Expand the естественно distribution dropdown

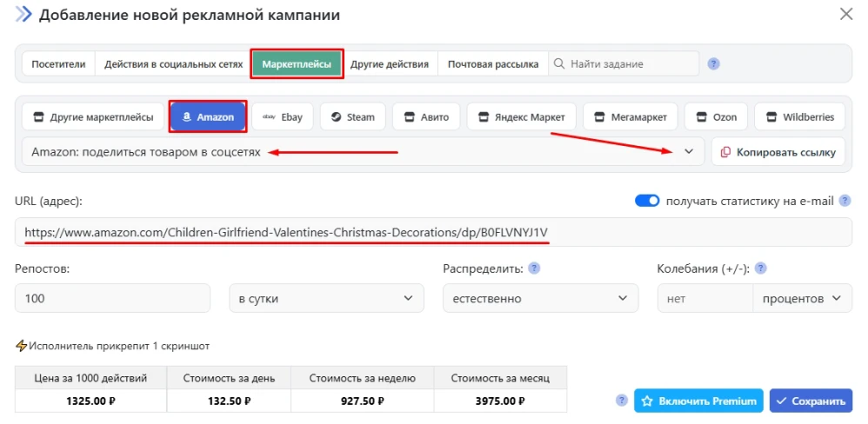click(540, 298)
